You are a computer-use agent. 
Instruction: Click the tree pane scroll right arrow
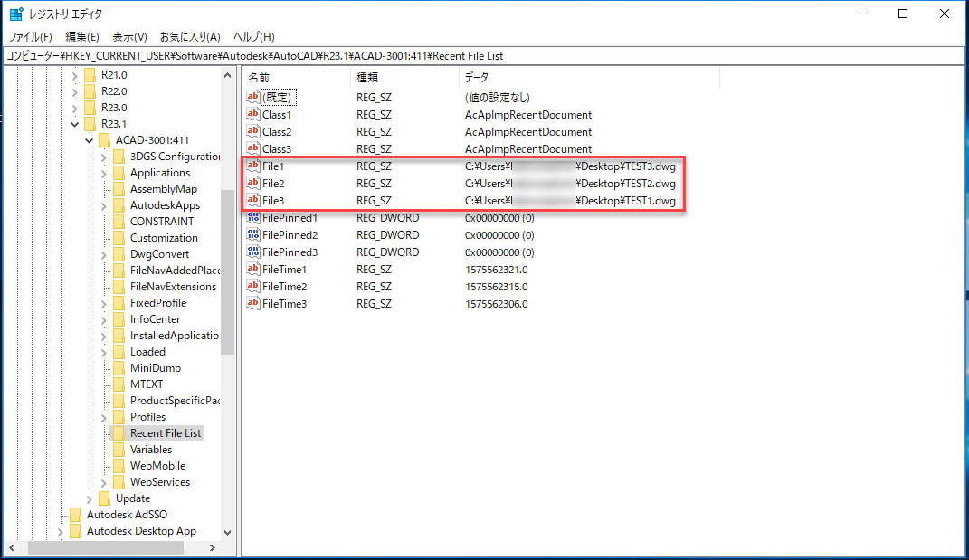point(212,547)
